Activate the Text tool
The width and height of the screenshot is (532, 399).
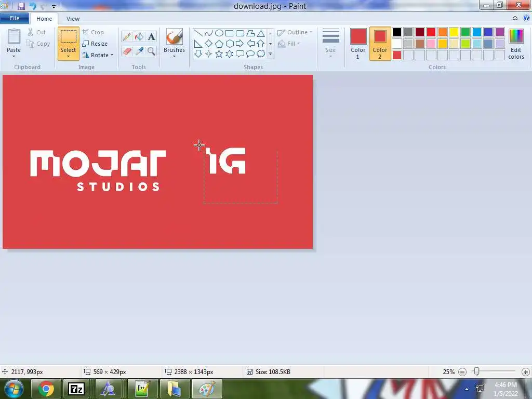coord(151,37)
